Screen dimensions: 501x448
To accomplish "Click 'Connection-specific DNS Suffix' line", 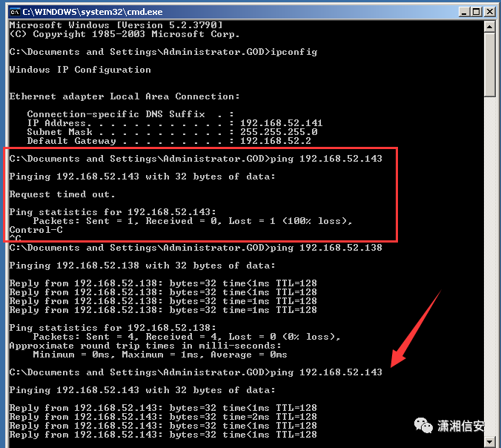I will coord(130,114).
